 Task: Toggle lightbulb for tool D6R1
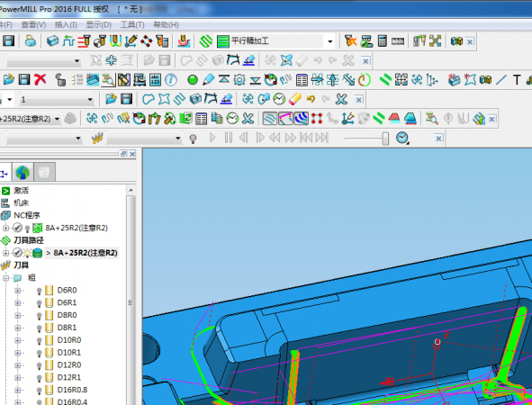pos(39,303)
